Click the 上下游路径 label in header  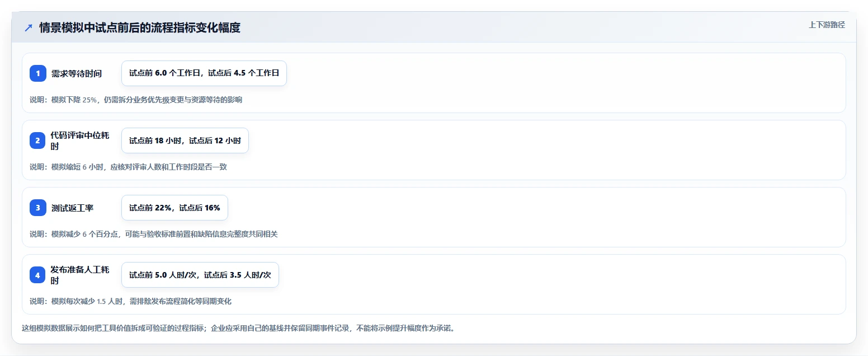coord(827,25)
